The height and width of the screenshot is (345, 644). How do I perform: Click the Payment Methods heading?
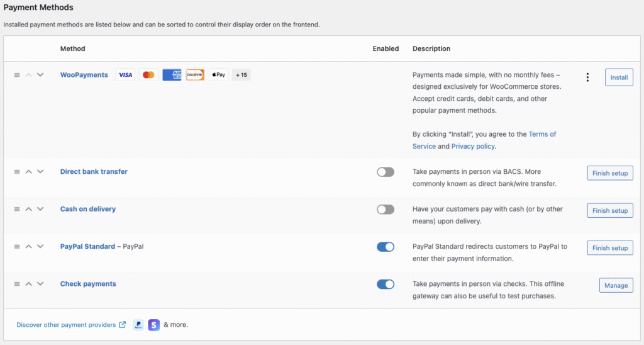point(38,8)
